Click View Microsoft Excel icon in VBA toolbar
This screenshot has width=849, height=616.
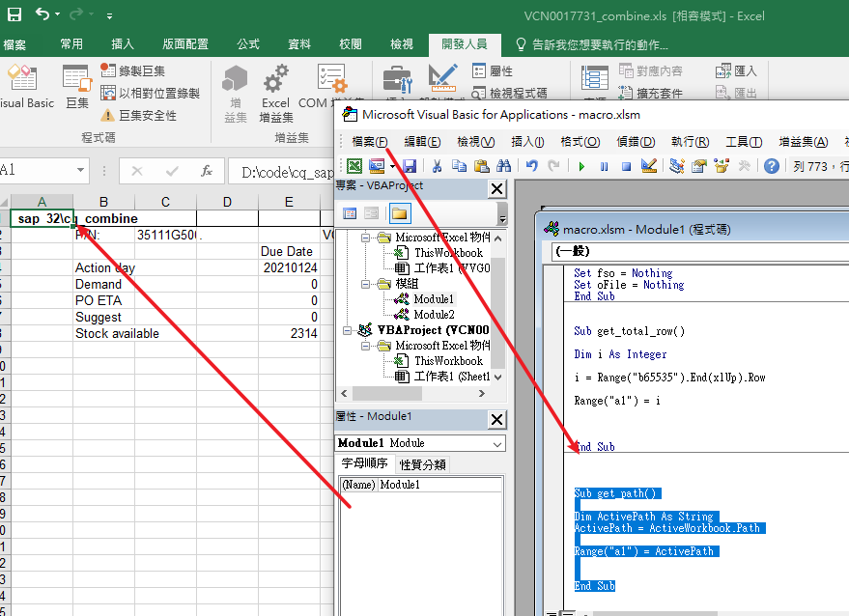pyautogui.click(x=354, y=166)
